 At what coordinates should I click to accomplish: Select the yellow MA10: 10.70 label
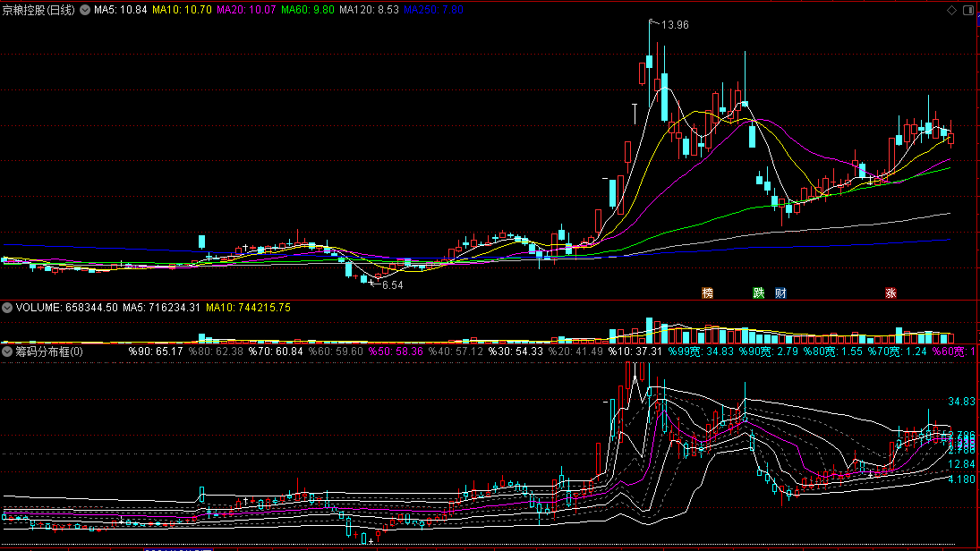(182, 10)
